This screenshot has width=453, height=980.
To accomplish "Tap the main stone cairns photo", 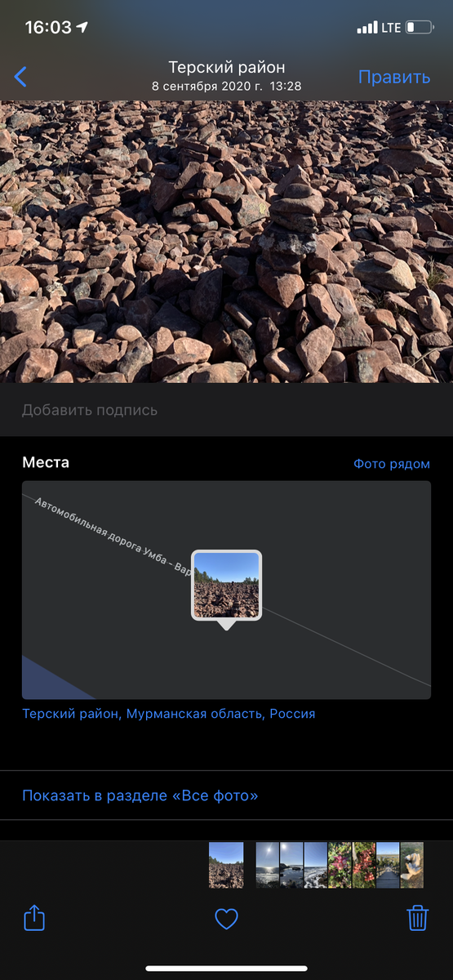I will (x=226, y=242).
